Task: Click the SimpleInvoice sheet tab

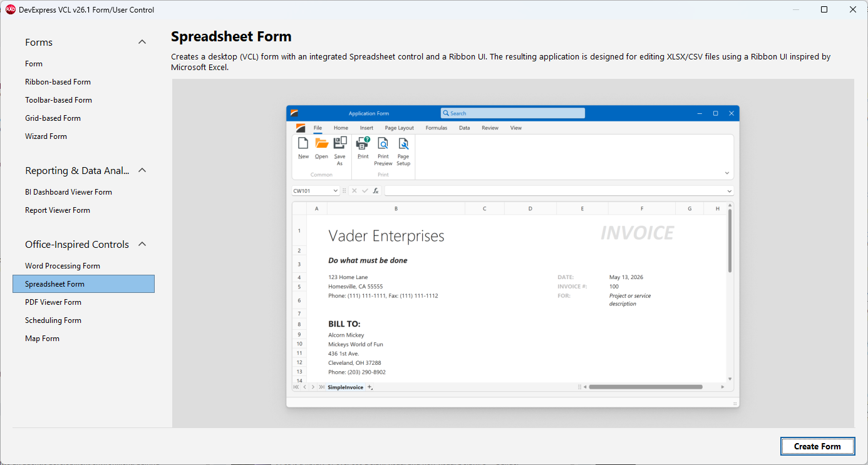Action: click(345, 387)
